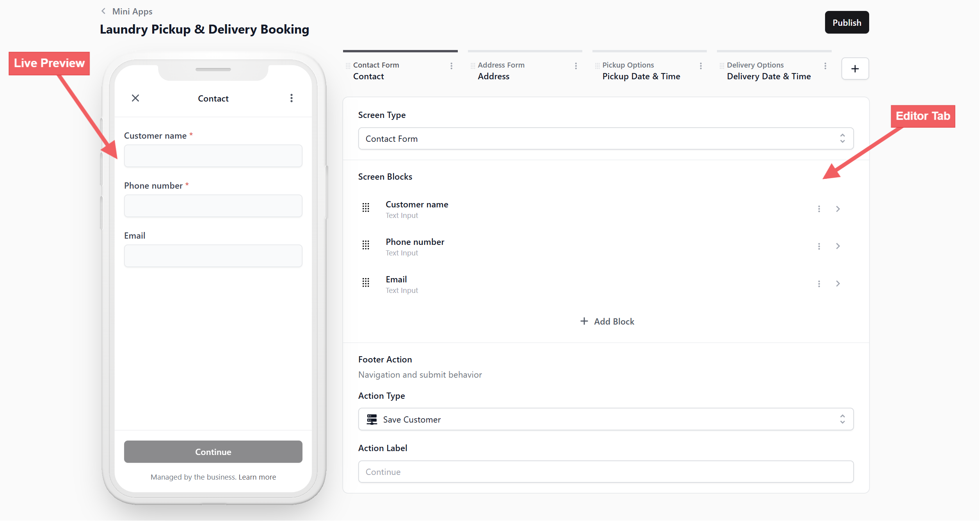Click the Action Label input field
This screenshot has width=980, height=521.
605,472
